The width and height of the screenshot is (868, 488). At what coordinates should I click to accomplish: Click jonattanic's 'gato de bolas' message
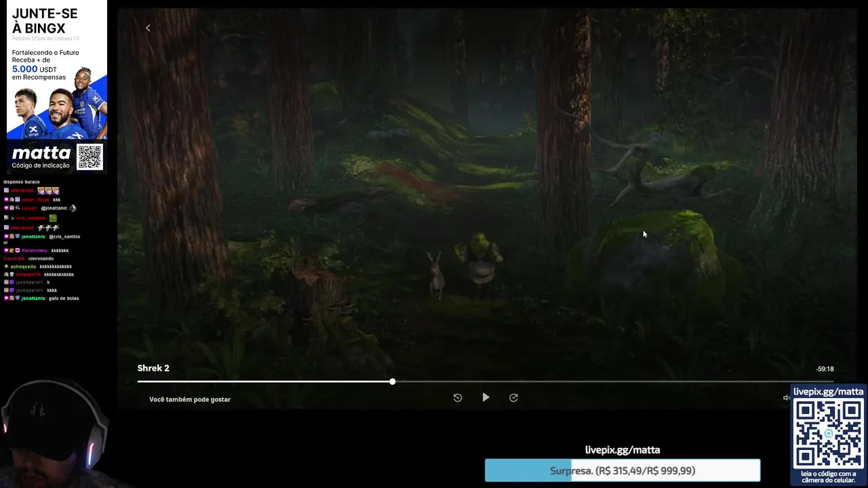pos(64,298)
